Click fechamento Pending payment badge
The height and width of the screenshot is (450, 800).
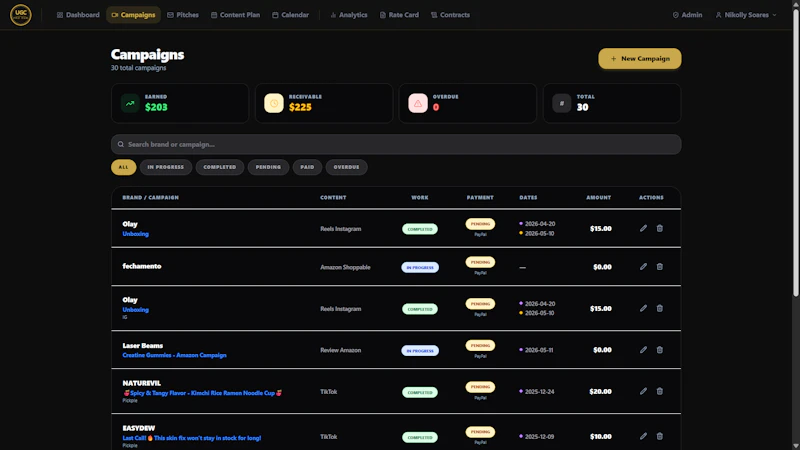480,262
